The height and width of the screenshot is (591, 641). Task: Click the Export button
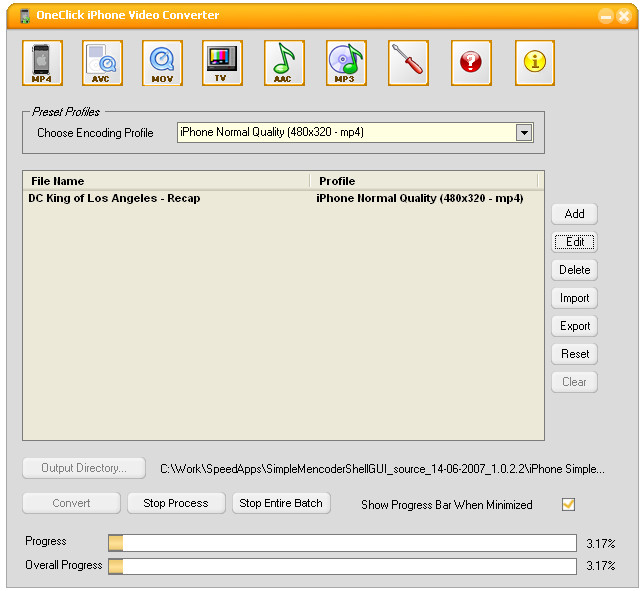click(574, 326)
